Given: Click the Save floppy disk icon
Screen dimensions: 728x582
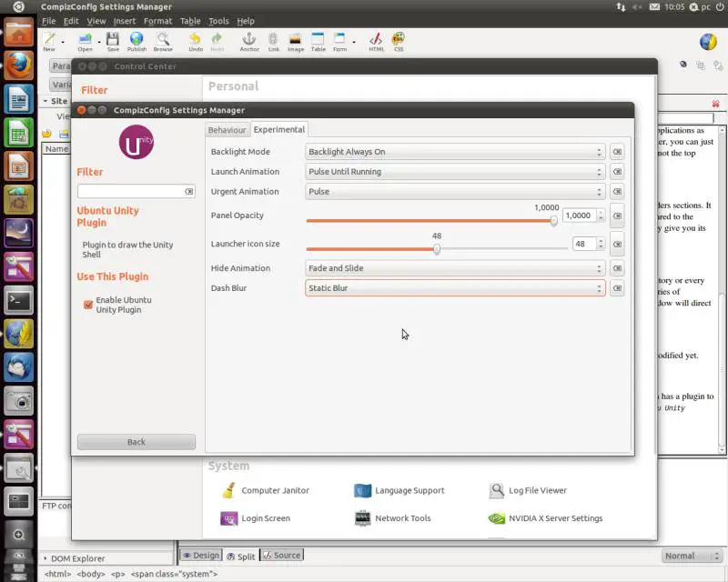Looking at the screenshot, I should click(x=113, y=41).
